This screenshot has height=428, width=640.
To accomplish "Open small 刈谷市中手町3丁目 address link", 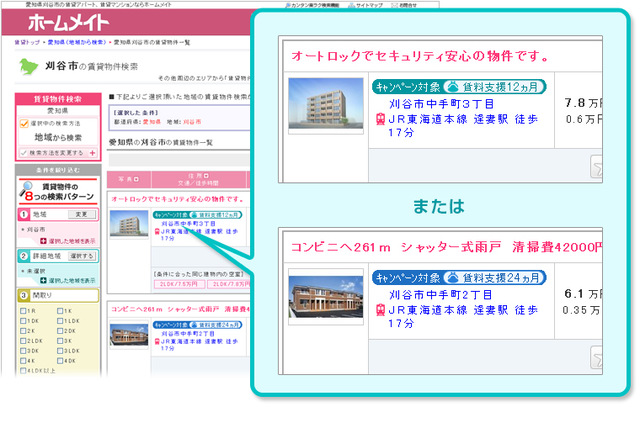I will 188,224.
